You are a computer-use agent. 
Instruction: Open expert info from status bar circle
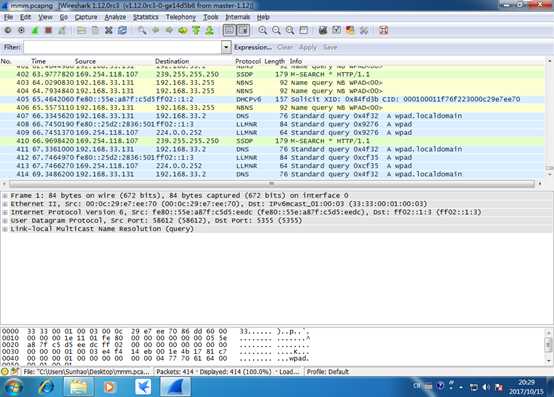[x=5, y=372]
